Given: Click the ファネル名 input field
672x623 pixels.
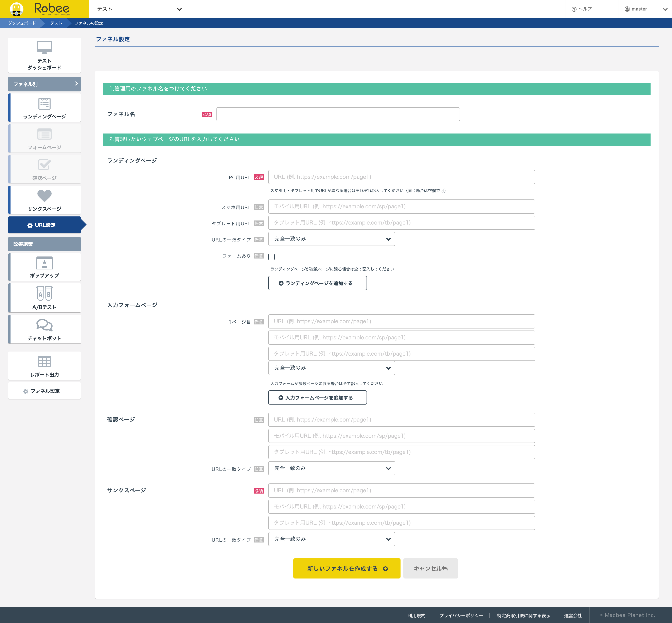Looking at the screenshot, I should 338,114.
